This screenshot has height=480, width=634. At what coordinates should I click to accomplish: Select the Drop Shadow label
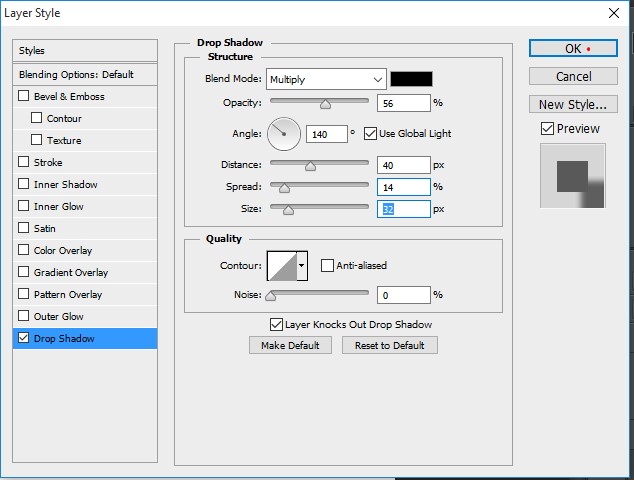[x=64, y=338]
